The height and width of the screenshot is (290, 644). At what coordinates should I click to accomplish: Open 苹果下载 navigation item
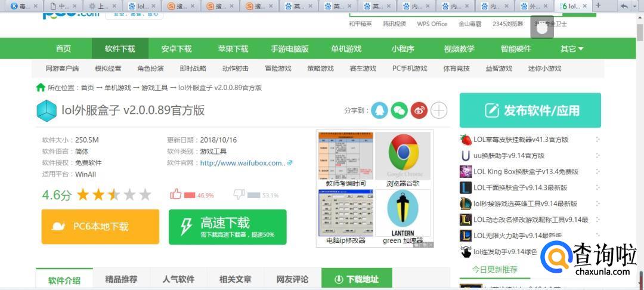(233, 49)
